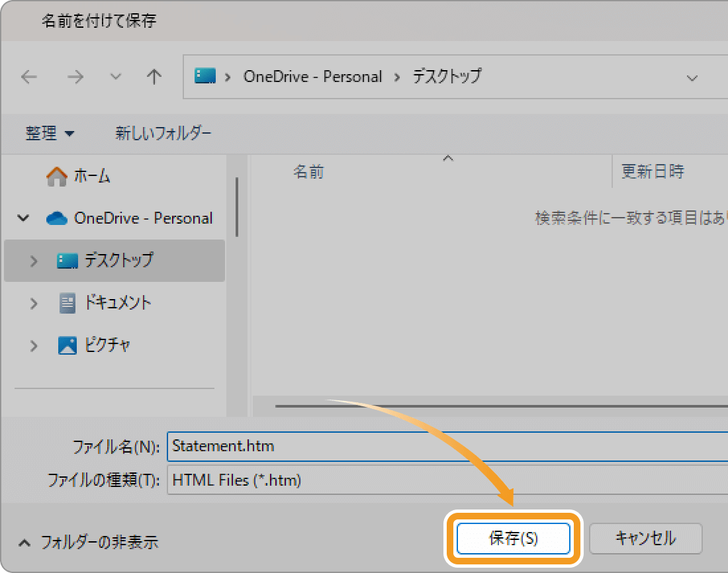Image resolution: width=728 pixels, height=573 pixels.
Task: Click the Back navigation arrow
Action: pos(29,77)
